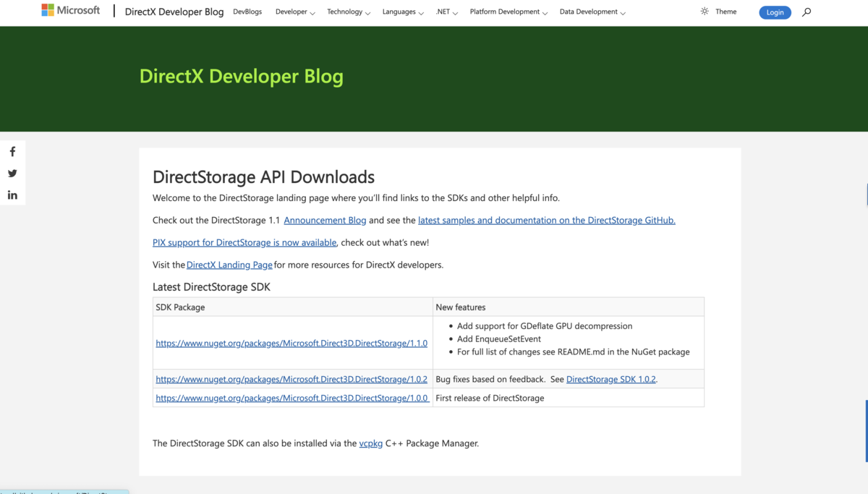This screenshot has width=868, height=494.
Task: Expand the Platform Development dropdown
Action: (x=509, y=12)
